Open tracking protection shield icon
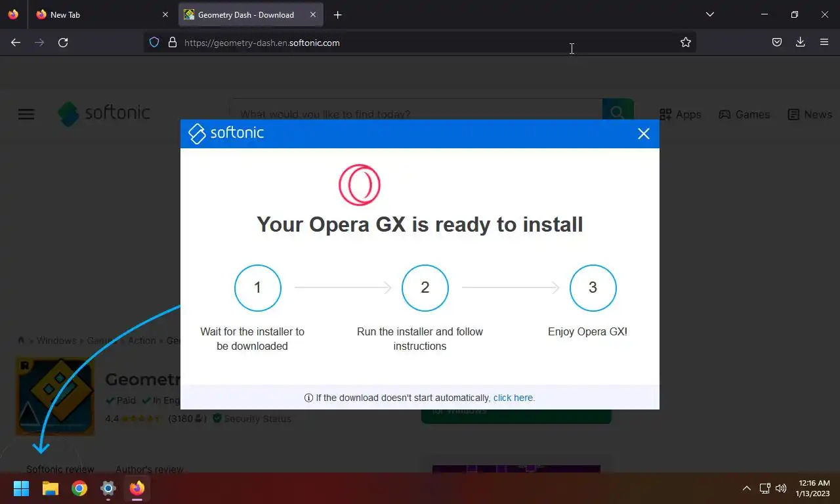This screenshot has height=504, width=840. pos(154,43)
